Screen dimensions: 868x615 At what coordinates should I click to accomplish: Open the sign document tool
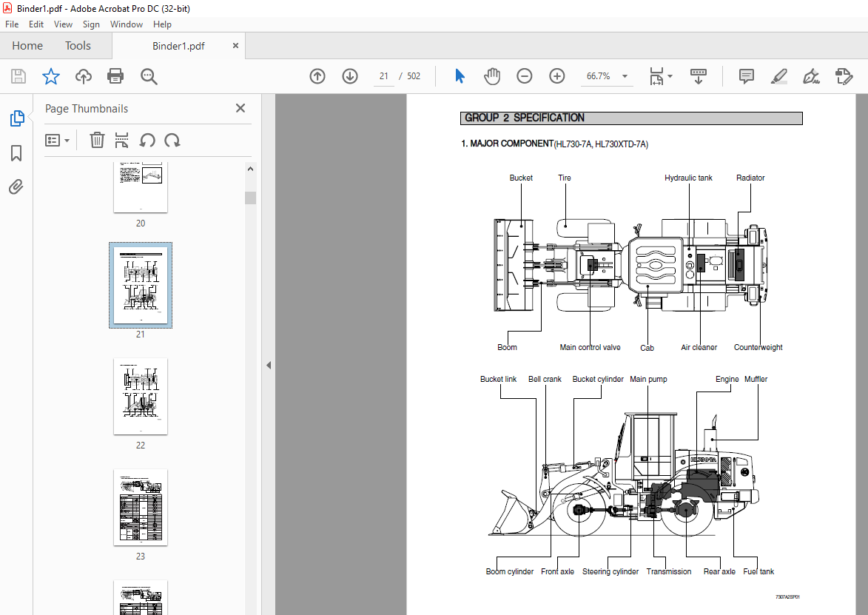point(811,75)
